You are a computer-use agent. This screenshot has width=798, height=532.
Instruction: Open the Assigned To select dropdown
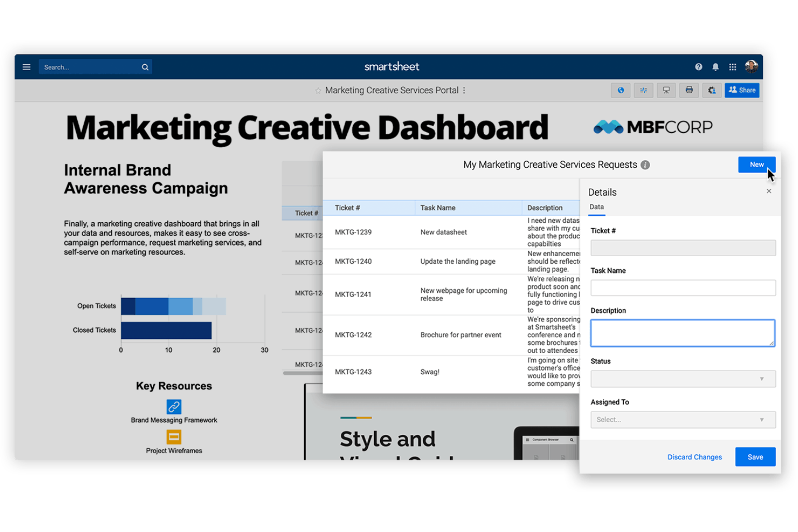pos(683,419)
